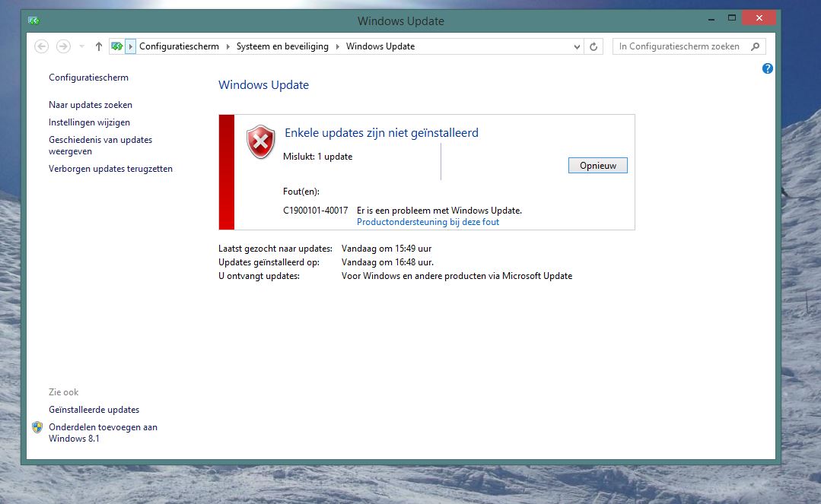Screen dimensions: 821x504
Task: Click the red error shield icon
Action: 261,142
